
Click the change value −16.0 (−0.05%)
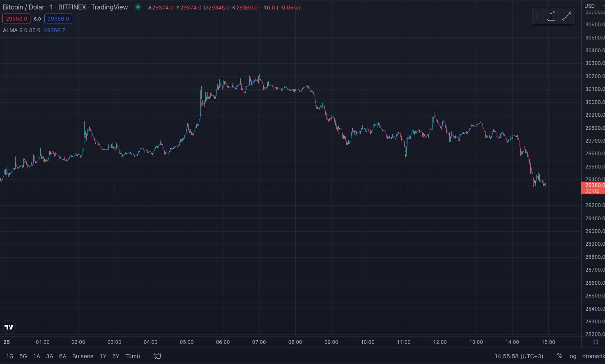pyautogui.click(x=280, y=7)
